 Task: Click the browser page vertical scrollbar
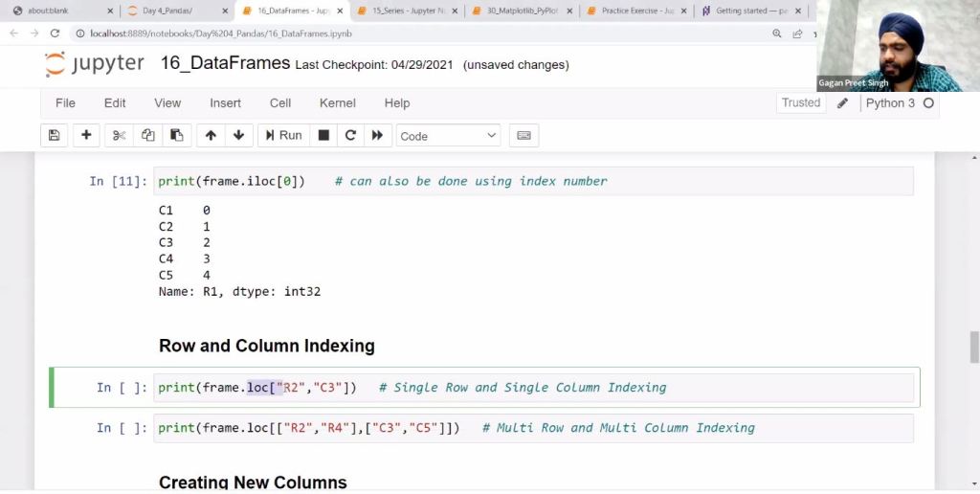click(x=974, y=347)
